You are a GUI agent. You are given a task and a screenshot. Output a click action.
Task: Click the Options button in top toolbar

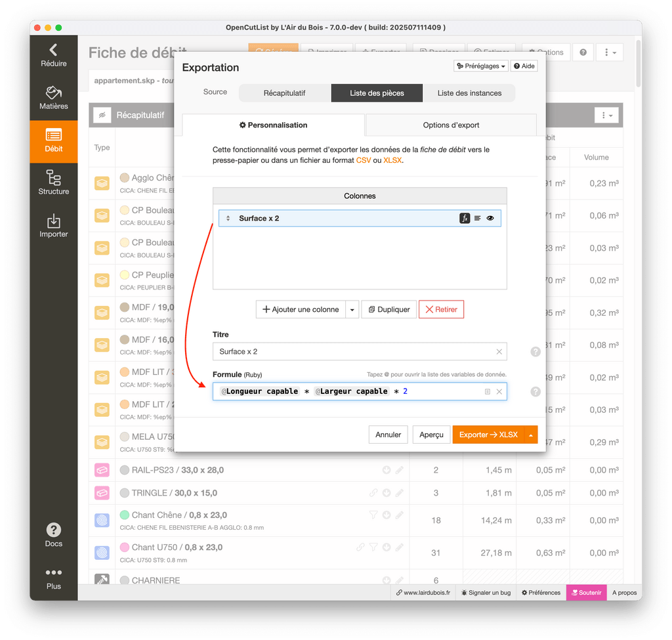pos(547,53)
